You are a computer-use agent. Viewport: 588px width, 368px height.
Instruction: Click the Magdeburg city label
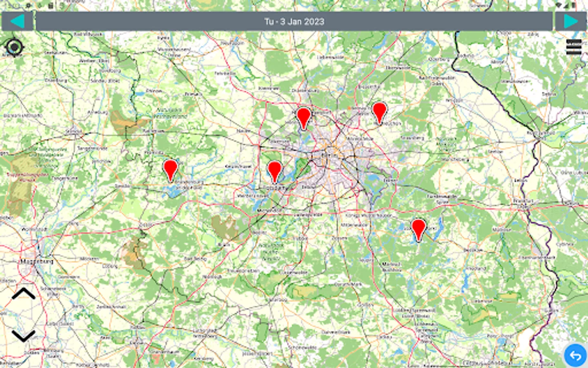[x=37, y=261]
